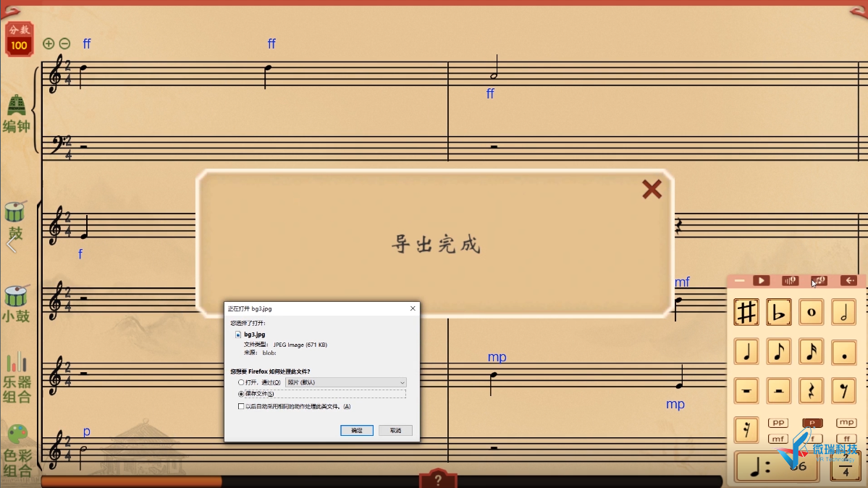
Task: Click the 导出完成 message text
Action: click(x=437, y=244)
